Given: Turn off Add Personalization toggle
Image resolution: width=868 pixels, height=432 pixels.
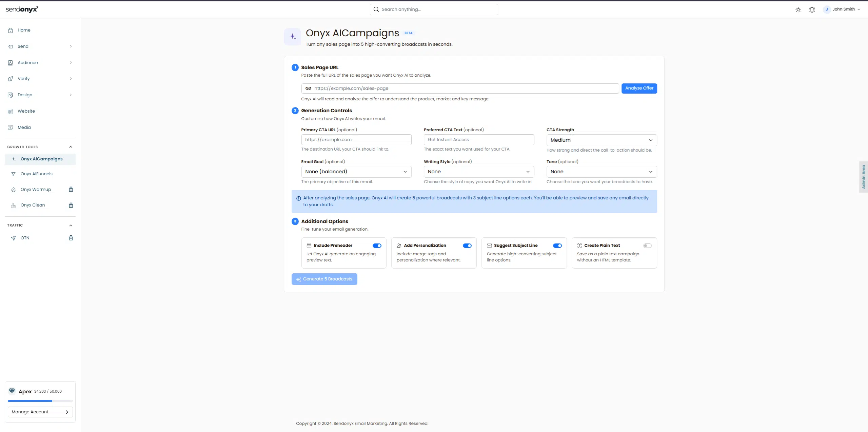Looking at the screenshot, I should [x=467, y=246].
